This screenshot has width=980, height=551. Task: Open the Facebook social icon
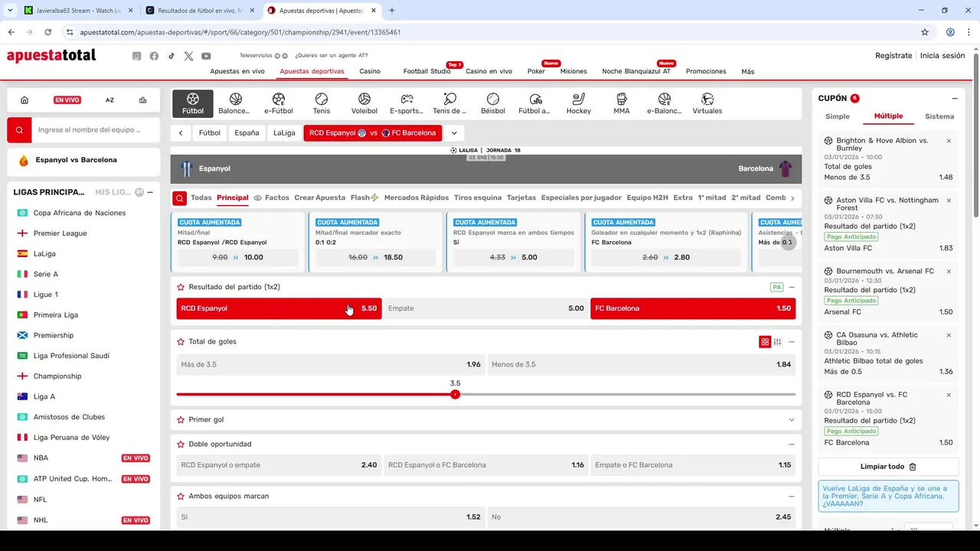(x=154, y=56)
